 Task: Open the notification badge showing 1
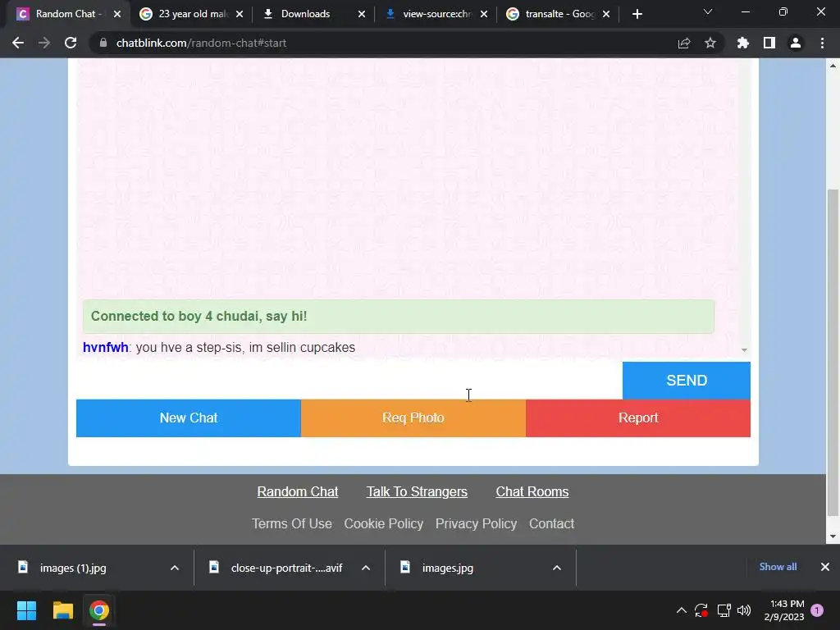pyautogui.click(x=817, y=610)
